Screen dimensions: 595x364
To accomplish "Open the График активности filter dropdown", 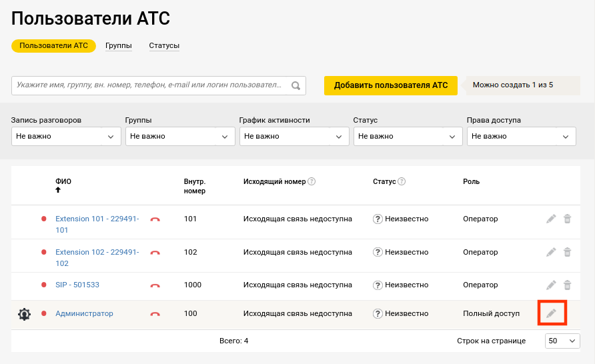I will coord(294,136).
